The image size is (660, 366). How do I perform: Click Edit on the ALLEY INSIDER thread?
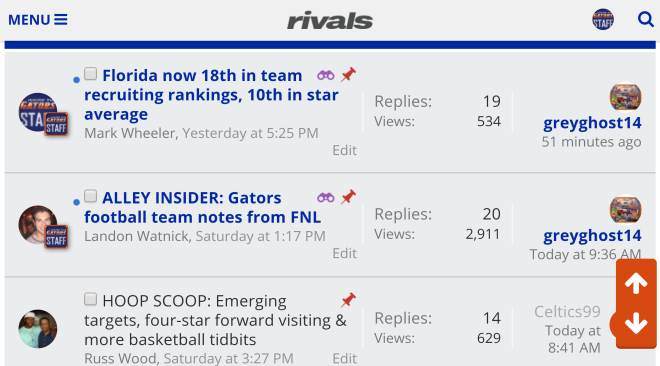(x=344, y=253)
